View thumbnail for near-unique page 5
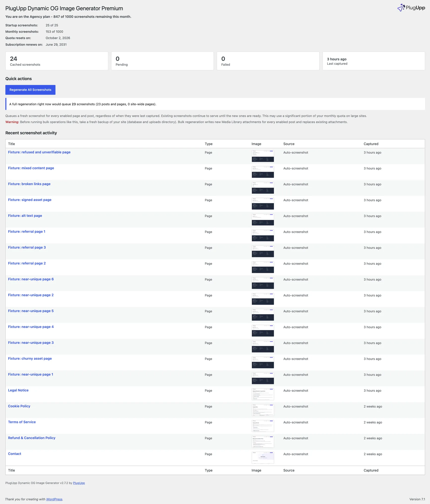430x504 pixels. pos(263,315)
